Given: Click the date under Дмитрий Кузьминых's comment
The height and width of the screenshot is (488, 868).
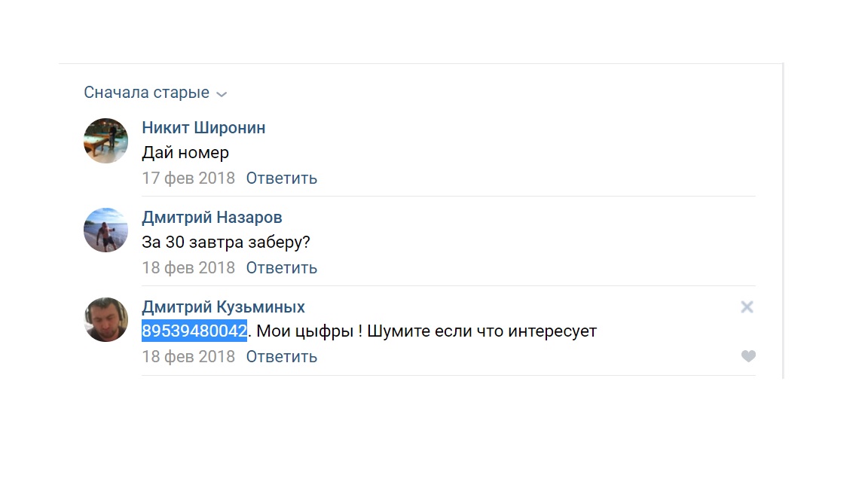Looking at the screenshot, I should 188,357.
